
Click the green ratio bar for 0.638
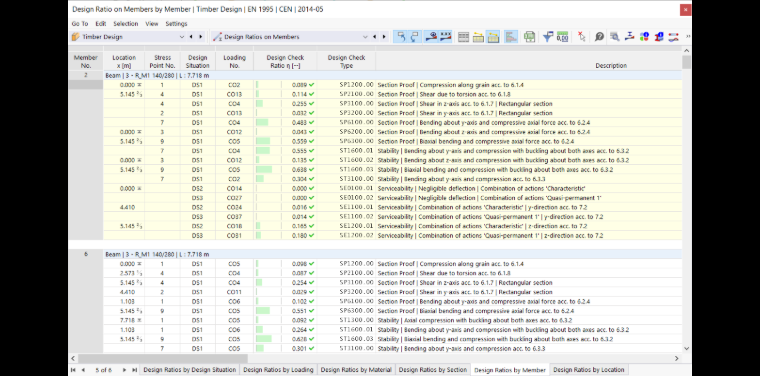(x=264, y=170)
